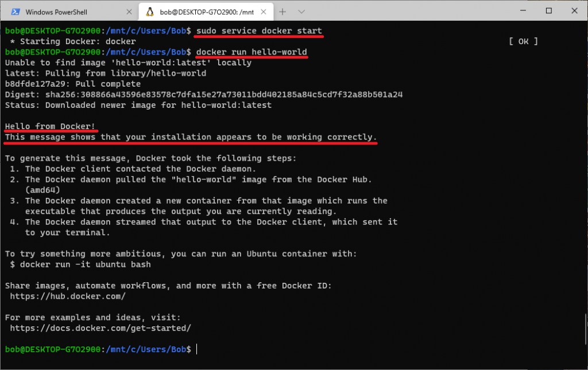Close the bob@DESKTOP-G7O2900 tab with its X
The height and width of the screenshot is (370, 588).
click(264, 11)
